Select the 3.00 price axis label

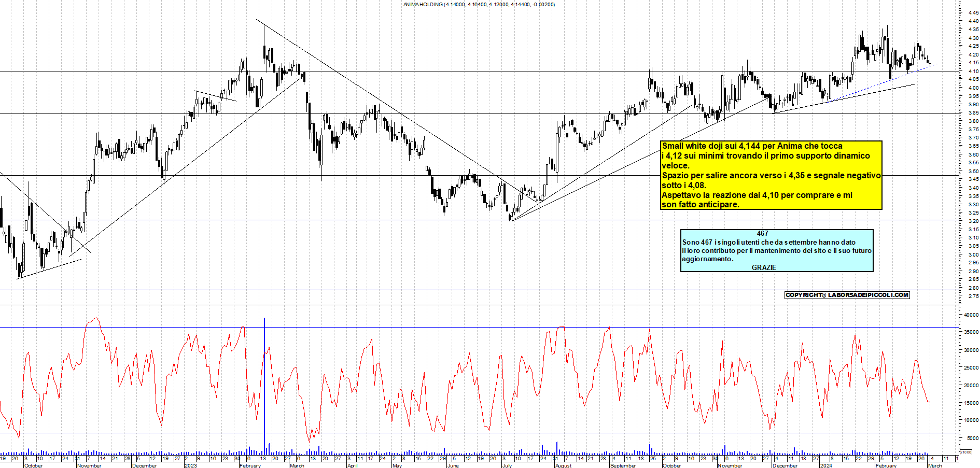973,254
